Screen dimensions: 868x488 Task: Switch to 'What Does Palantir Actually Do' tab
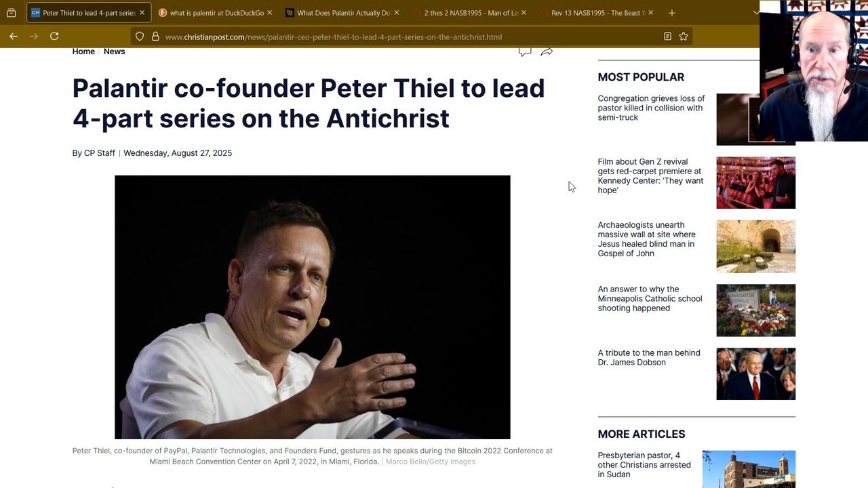click(342, 13)
